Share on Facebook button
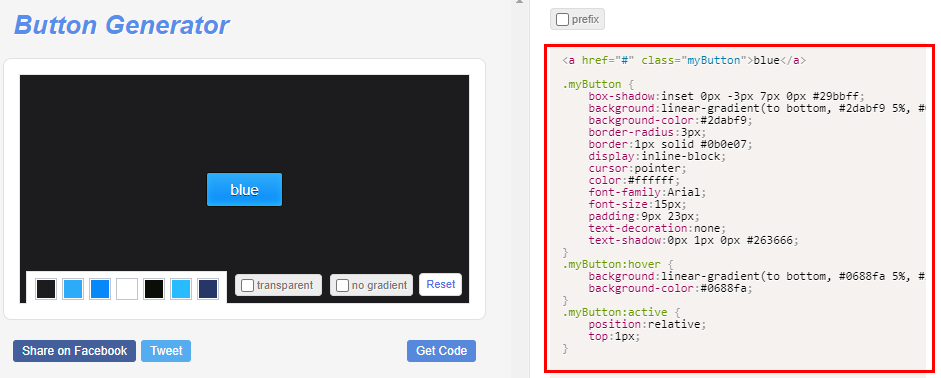The height and width of the screenshot is (378, 941). pyautogui.click(x=74, y=351)
